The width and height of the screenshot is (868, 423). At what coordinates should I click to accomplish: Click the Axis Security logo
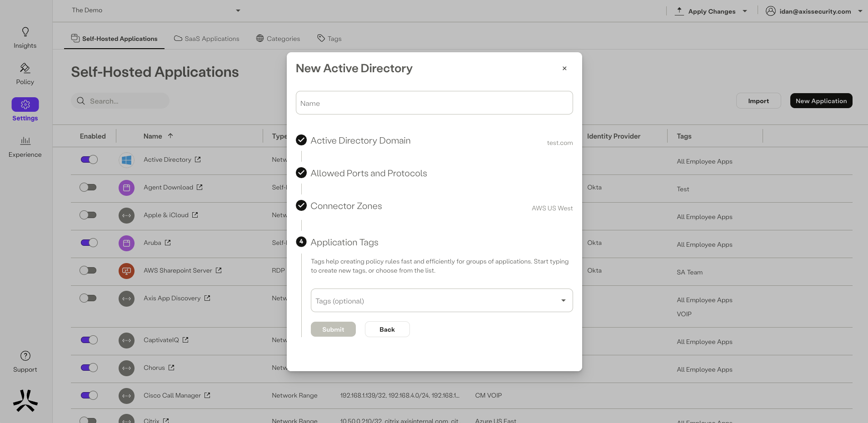coord(25,401)
